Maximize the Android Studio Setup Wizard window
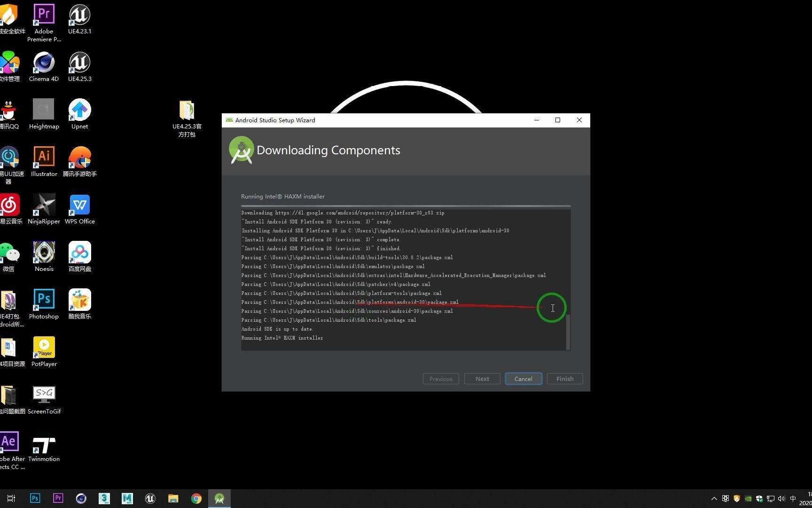Image resolution: width=812 pixels, height=508 pixels. point(558,120)
